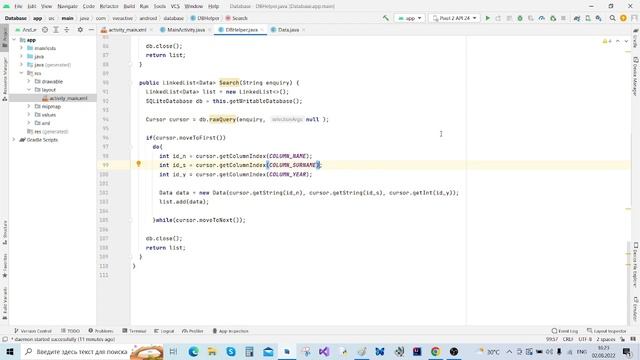This screenshot has width=640, height=360.
Task: Open the Build menu
Action: [129, 6]
